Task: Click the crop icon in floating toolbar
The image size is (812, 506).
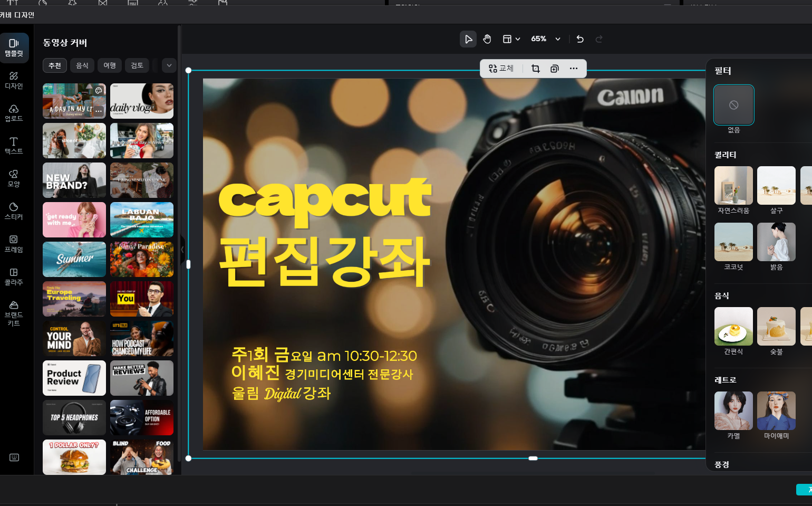Action: point(536,69)
